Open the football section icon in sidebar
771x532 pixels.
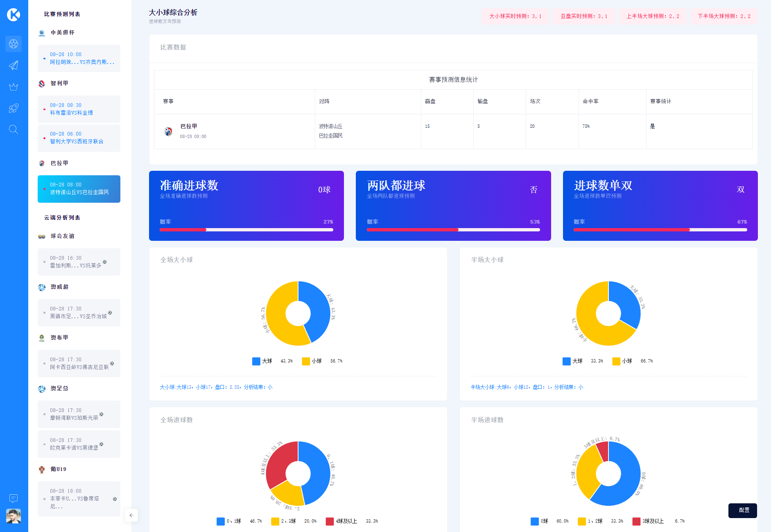pos(14,43)
